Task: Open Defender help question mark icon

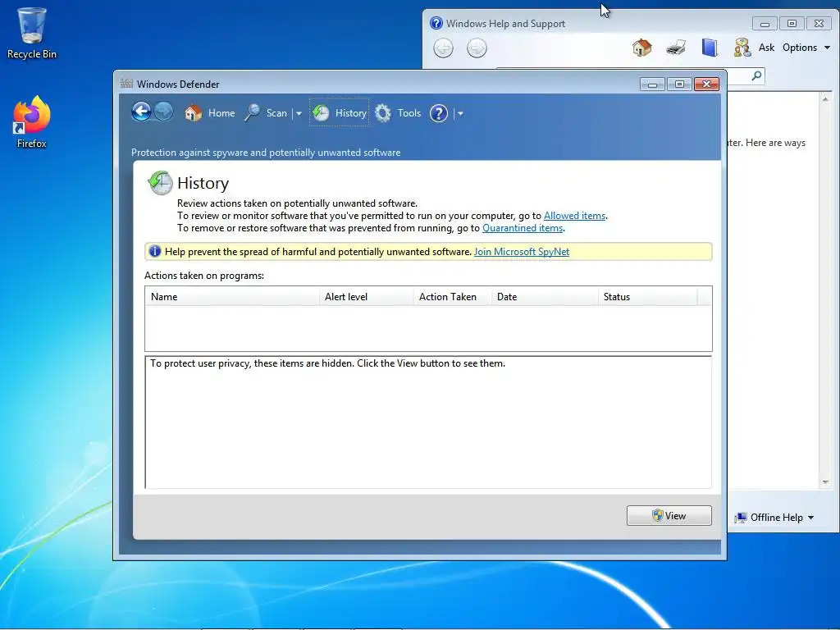Action: click(439, 113)
